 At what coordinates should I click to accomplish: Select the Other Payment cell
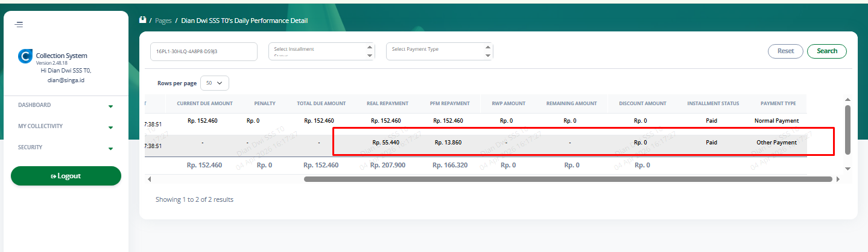pyautogui.click(x=777, y=143)
